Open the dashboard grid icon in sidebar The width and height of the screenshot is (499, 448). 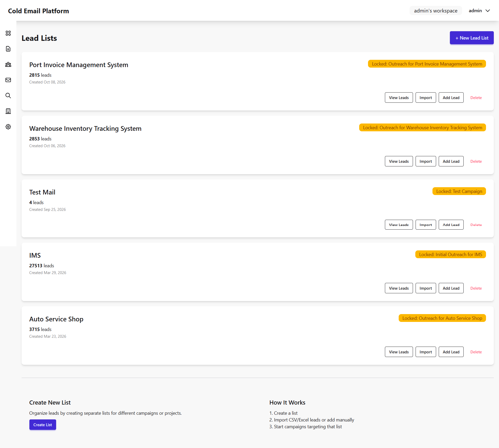coord(8,33)
